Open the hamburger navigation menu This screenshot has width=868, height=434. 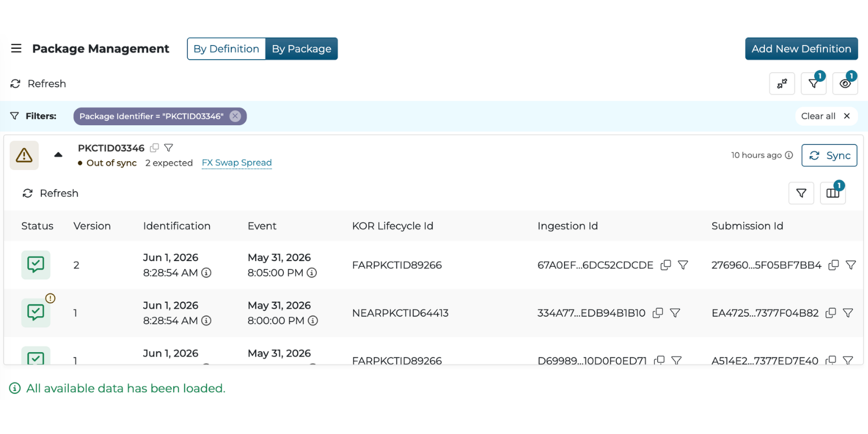coord(16,48)
